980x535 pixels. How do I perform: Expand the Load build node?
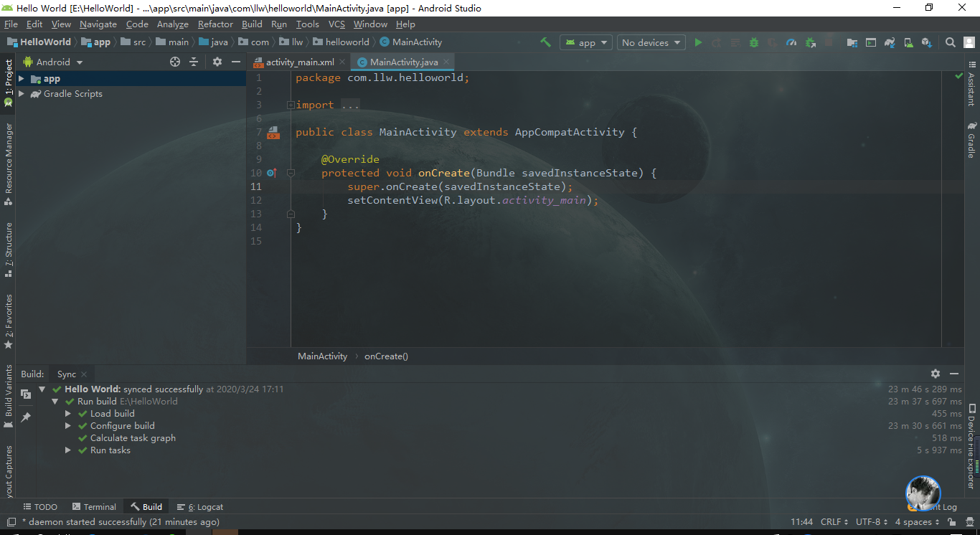tap(68, 414)
